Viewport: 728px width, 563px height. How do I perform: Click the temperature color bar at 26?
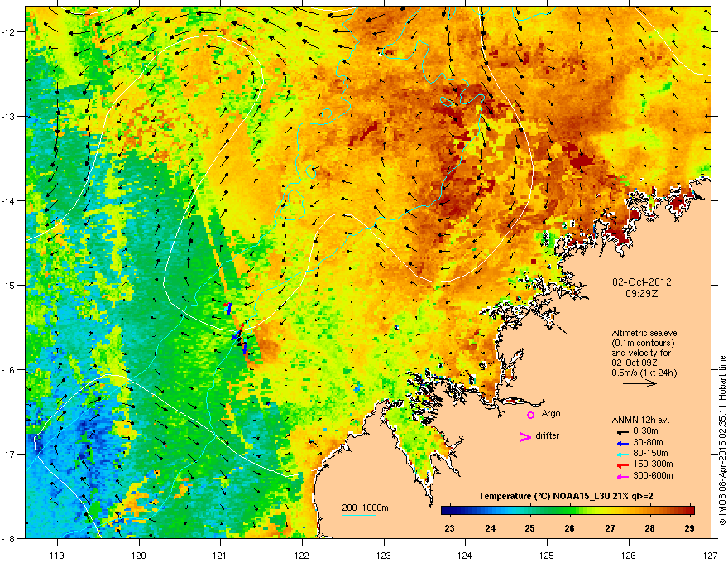point(570,511)
